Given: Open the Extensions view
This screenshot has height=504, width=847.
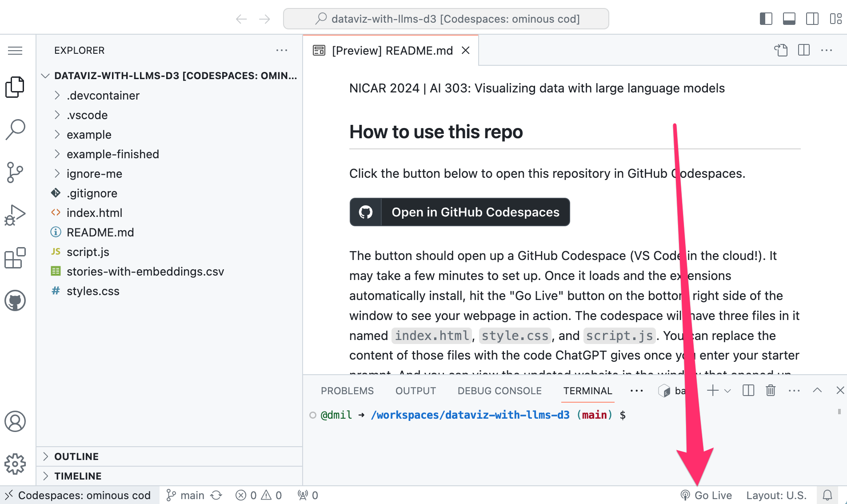Looking at the screenshot, I should click(x=15, y=258).
